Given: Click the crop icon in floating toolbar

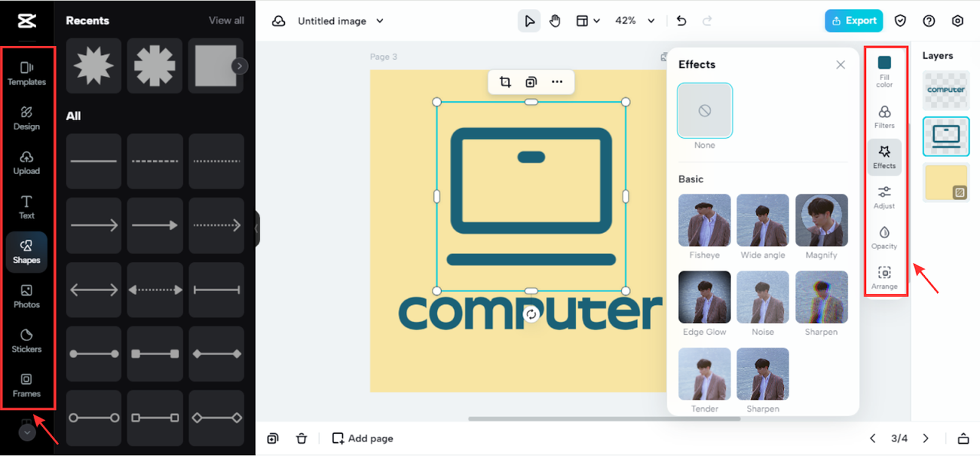Looking at the screenshot, I should click(505, 82).
